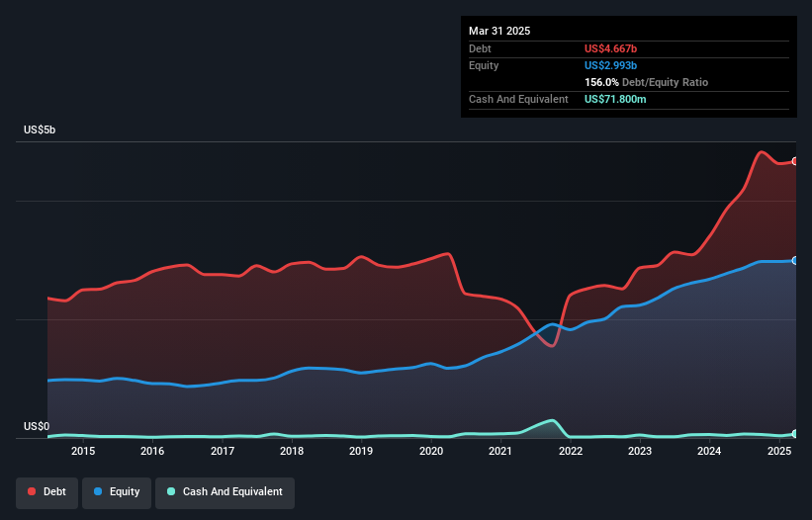Click the 2016 x-axis label
The image size is (812, 520).
point(152,451)
